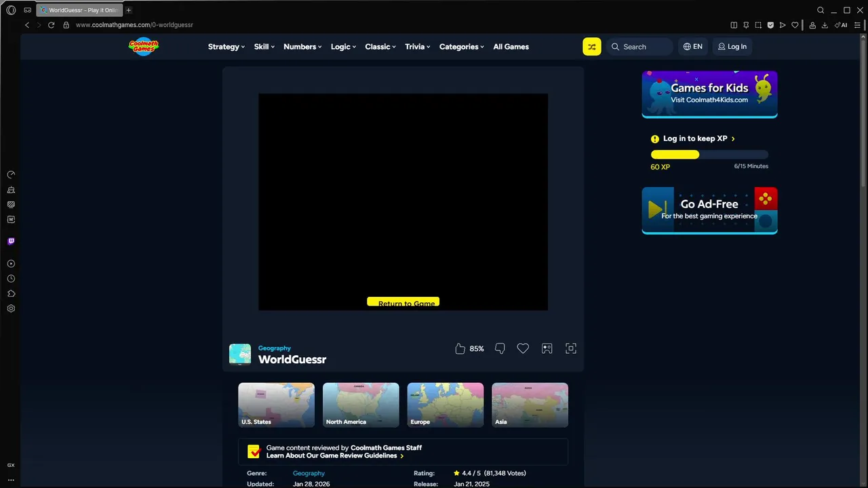Toggle fullscreen mode for the game
868x488 pixels.
tap(571, 348)
